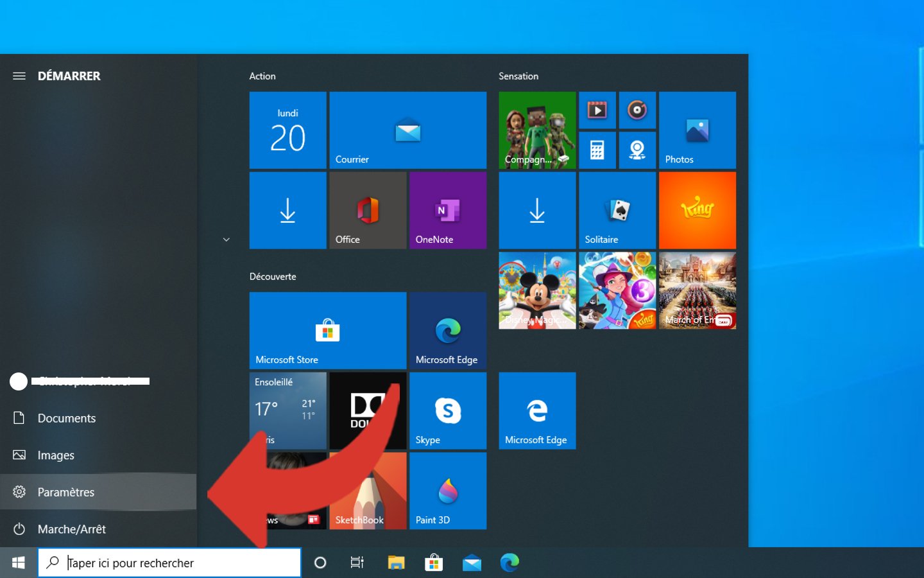Launch Microsoft Edge from the taskbar
Viewport: 924px width, 578px height.
point(509,563)
